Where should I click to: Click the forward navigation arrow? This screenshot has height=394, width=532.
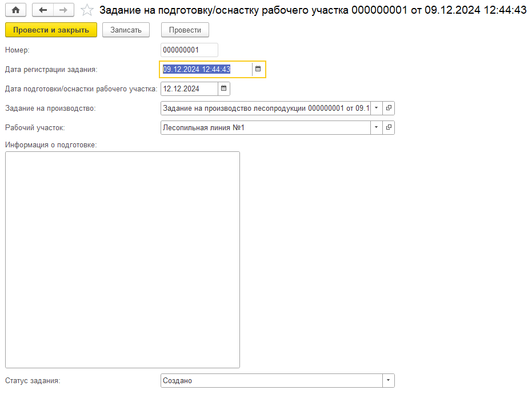coord(63,10)
